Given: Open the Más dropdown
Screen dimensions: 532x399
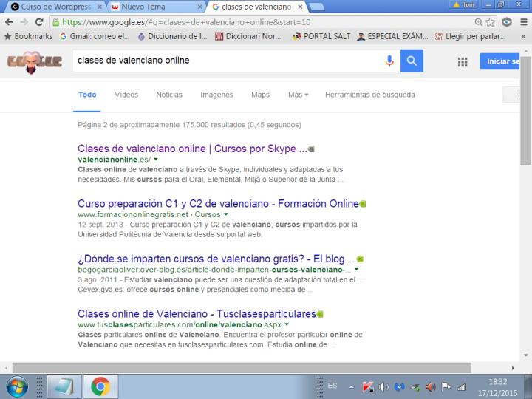Looking at the screenshot, I should pos(298,95).
